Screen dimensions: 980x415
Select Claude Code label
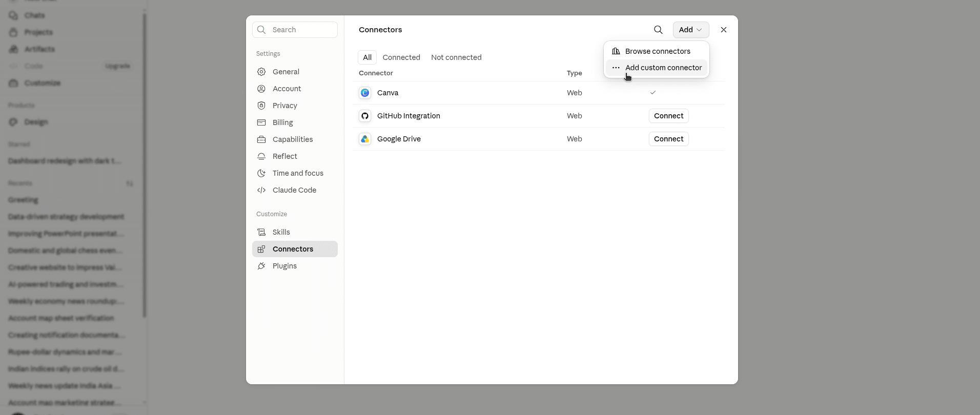pyautogui.click(x=294, y=190)
